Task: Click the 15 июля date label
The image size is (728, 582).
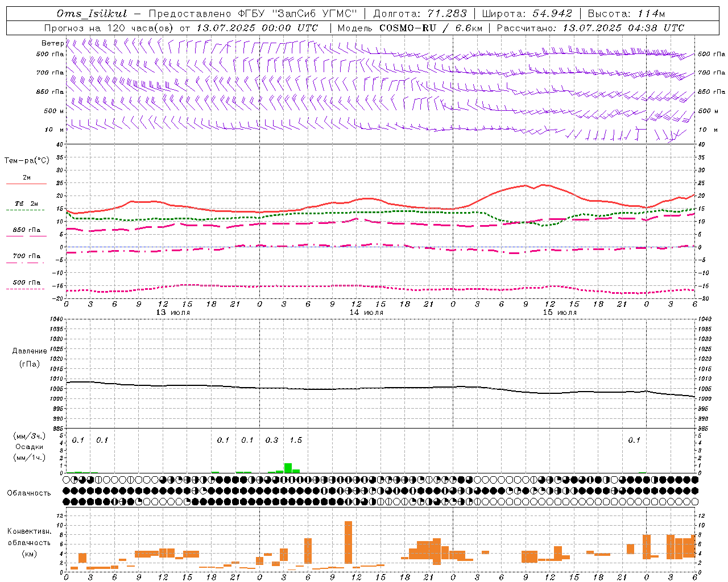Action: click(560, 313)
